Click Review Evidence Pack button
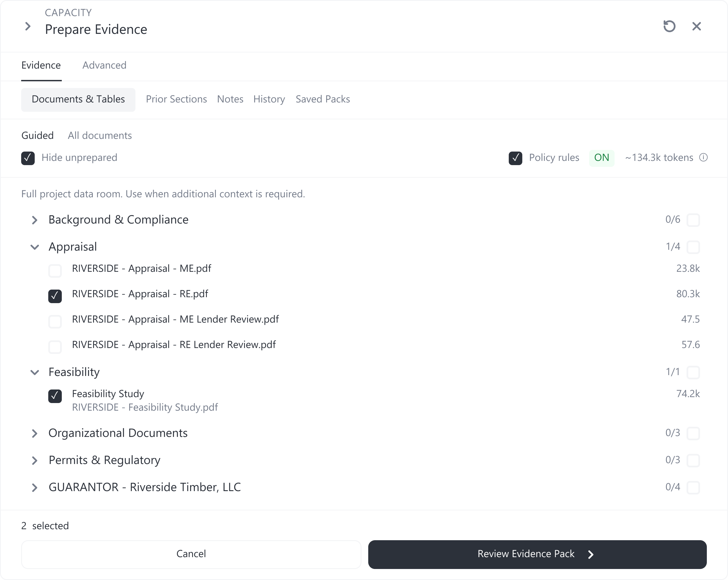 click(x=537, y=554)
